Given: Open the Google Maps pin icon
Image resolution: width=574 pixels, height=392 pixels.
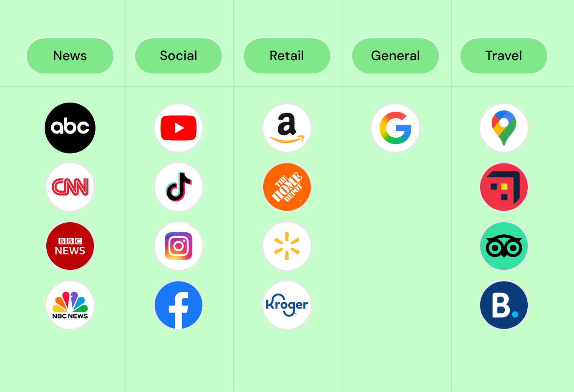Looking at the screenshot, I should point(504,128).
